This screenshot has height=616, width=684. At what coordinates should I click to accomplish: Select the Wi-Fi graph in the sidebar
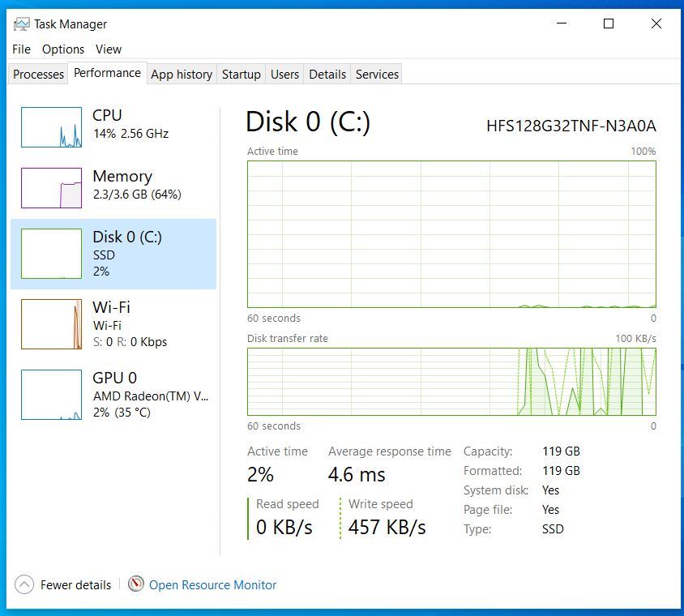click(51, 324)
